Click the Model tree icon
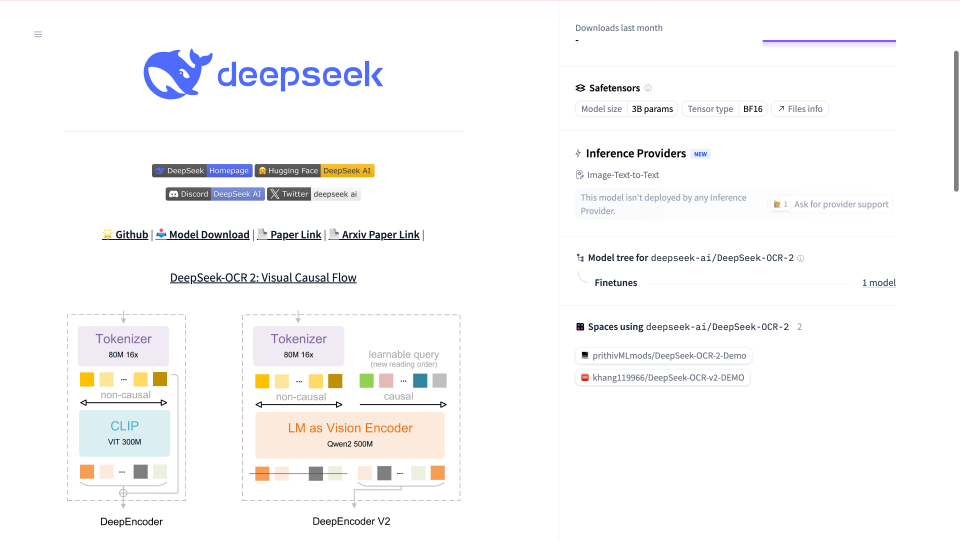Image resolution: width=960 pixels, height=542 pixels. click(580, 258)
